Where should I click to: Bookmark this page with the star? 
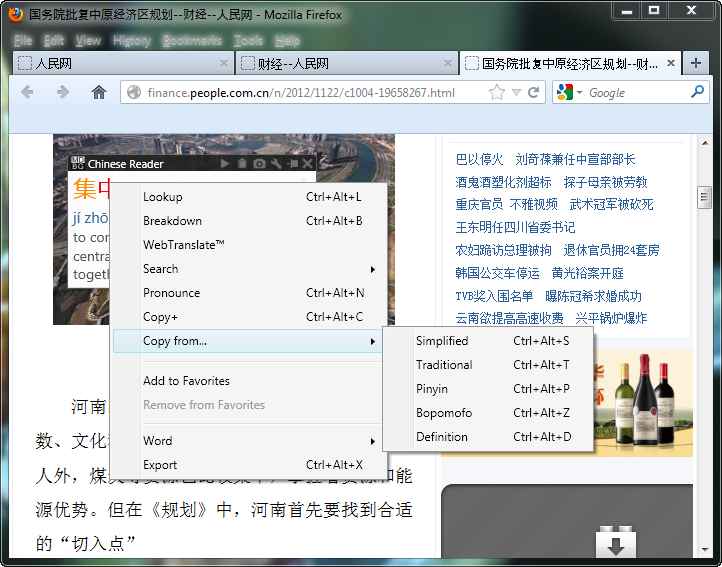coord(496,93)
